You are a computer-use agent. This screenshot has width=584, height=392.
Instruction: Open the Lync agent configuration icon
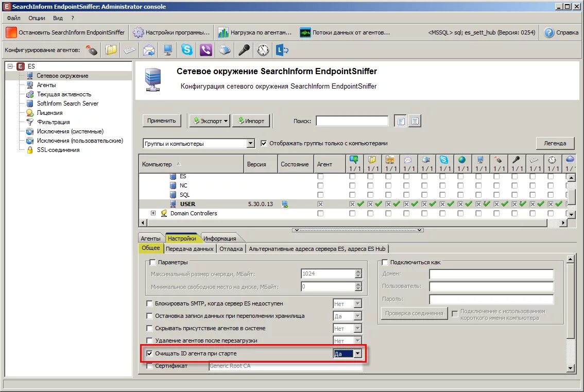pyautogui.click(x=282, y=50)
